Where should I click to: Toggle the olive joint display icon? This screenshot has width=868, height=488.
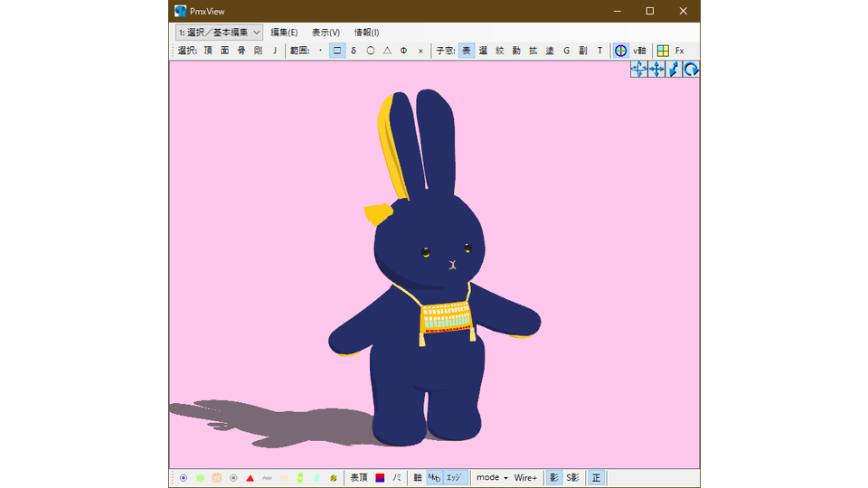(x=334, y=478)
